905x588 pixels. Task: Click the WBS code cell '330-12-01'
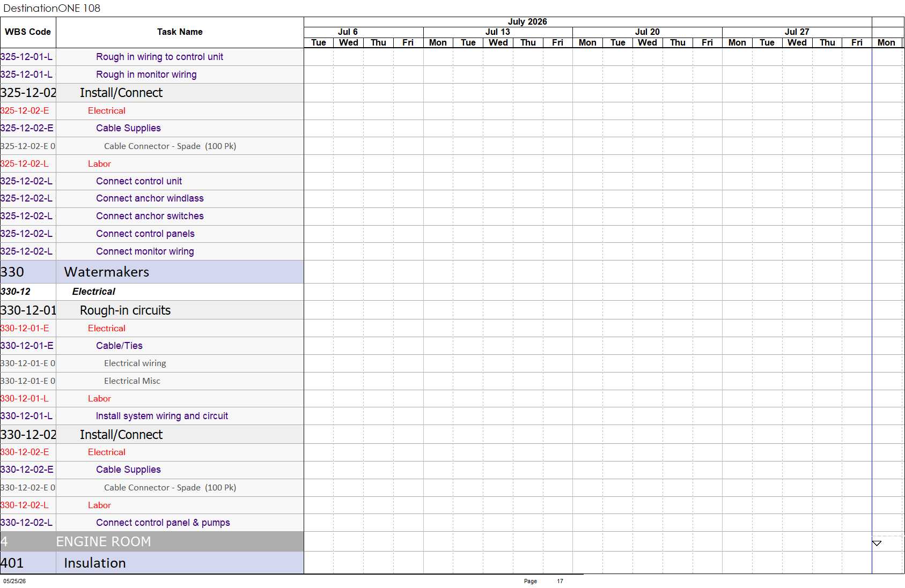pos(28,310)
